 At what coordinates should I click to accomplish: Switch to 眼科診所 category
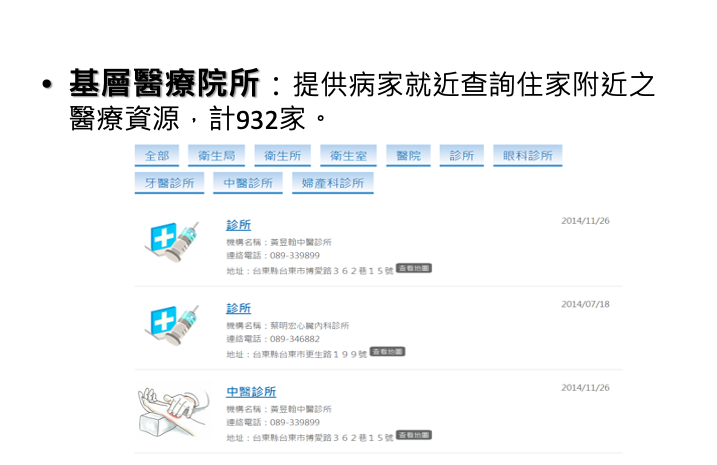527,156
